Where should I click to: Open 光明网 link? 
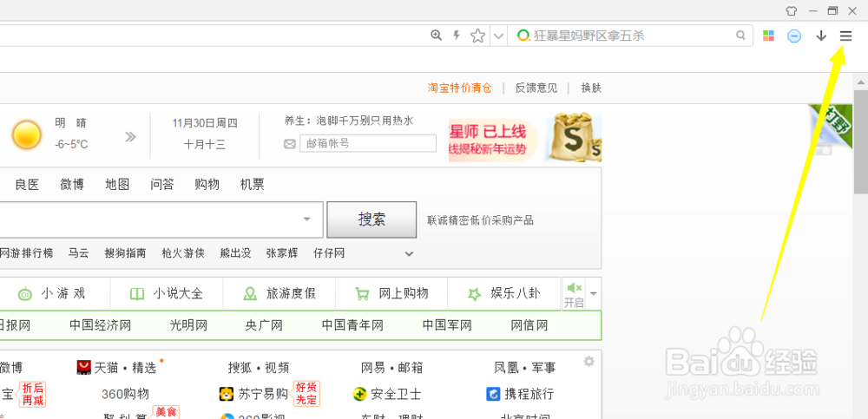188,325
